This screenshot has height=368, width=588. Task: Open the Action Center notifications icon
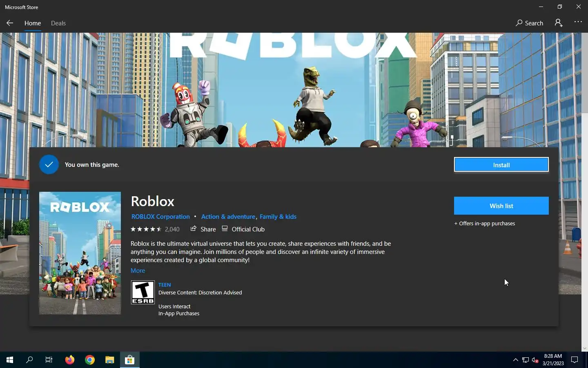575,360
